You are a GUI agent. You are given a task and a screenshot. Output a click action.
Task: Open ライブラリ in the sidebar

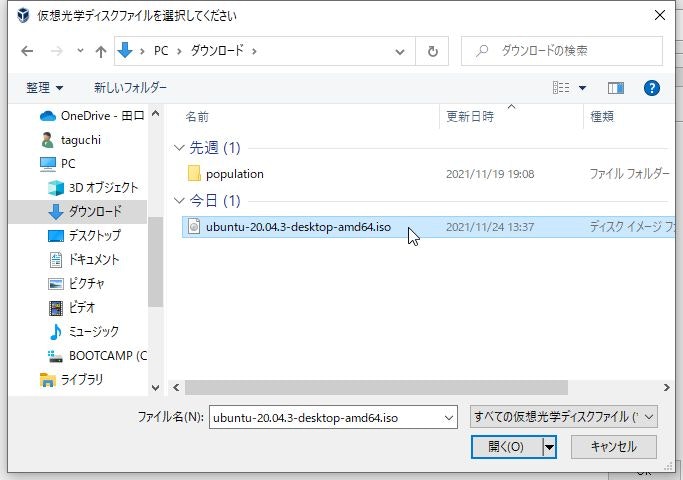pyautogui.click(x=71, y=380)
